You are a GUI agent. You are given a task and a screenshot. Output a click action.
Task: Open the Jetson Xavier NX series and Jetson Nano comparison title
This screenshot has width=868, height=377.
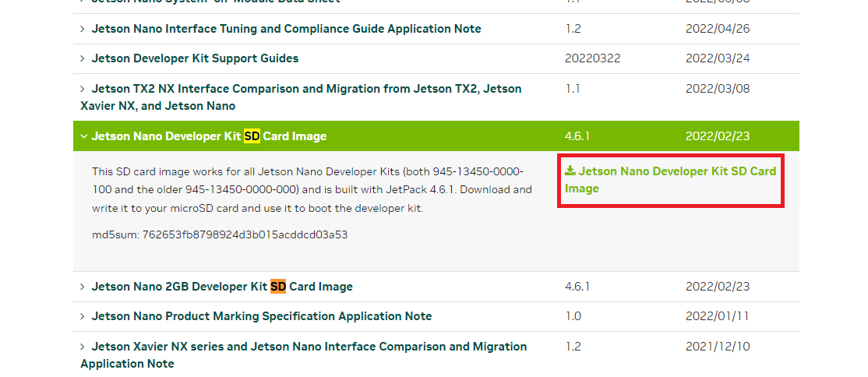pyautogui.click(x=304, y=355)
